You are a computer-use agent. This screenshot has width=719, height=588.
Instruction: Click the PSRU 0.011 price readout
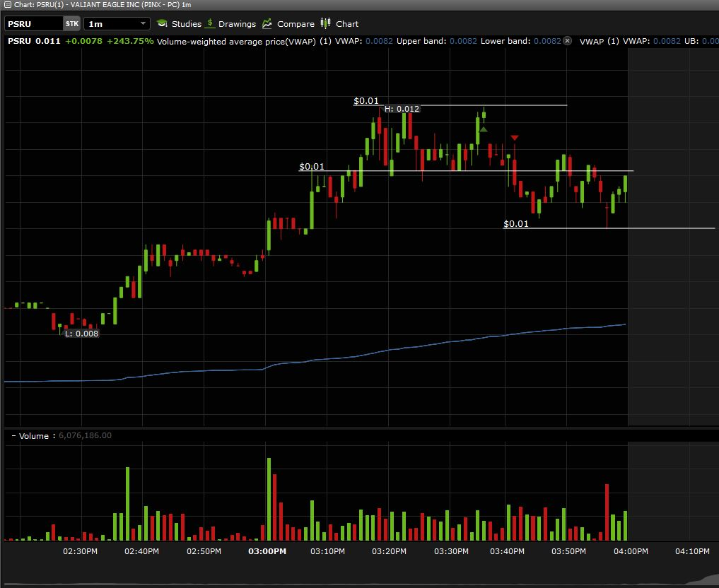pos(34,41)
